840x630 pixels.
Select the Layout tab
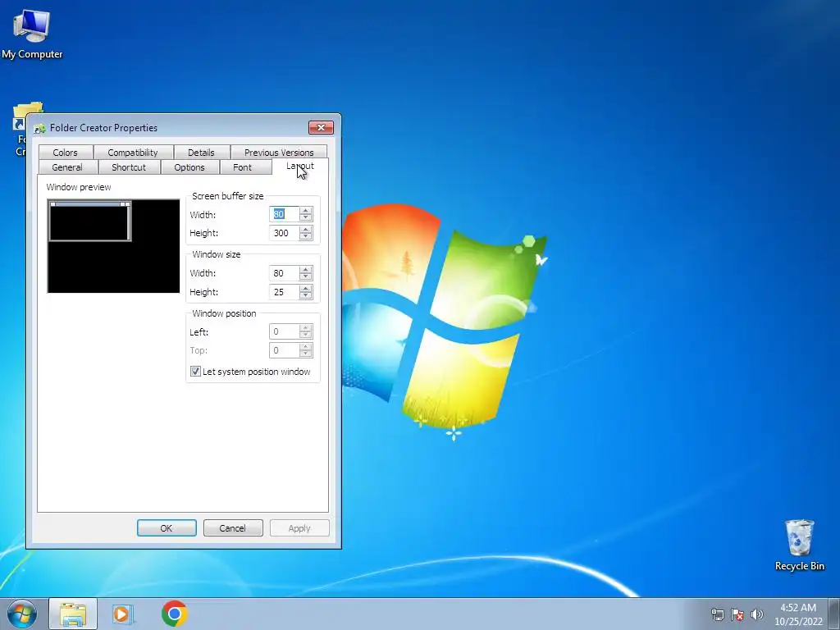pyautogui.click(x=300, y=166)
